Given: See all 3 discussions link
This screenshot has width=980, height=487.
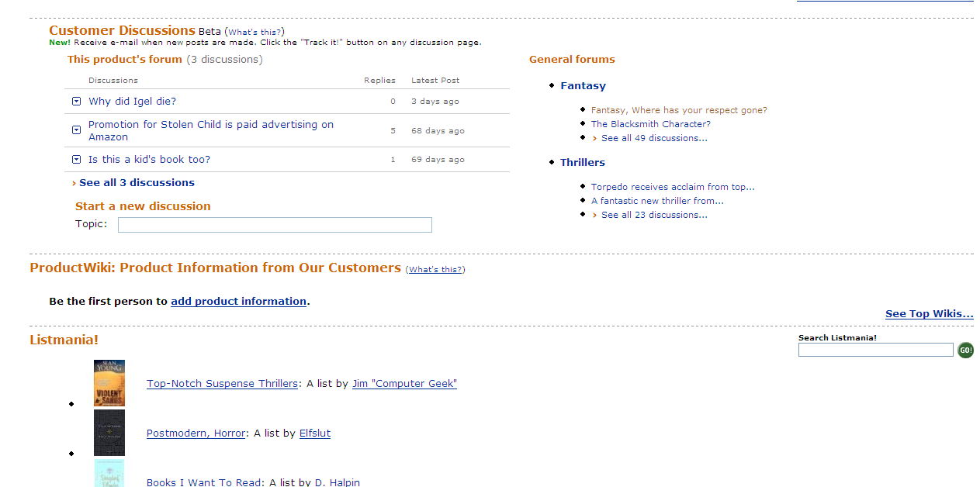Looking at the screenshot, I should tap(137, 183).
